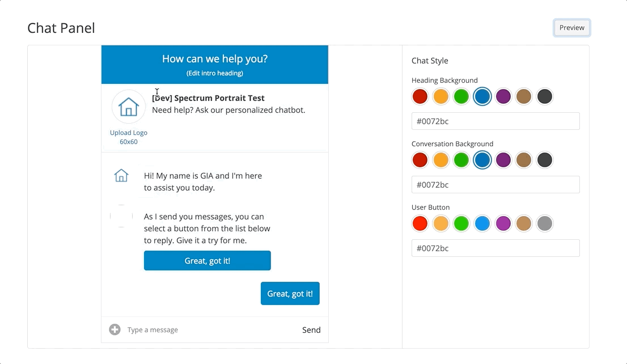This screenshot has height=364, width=627.
Task: Click the small house avatar beside greeting
Action: click(x=121, y=176)
